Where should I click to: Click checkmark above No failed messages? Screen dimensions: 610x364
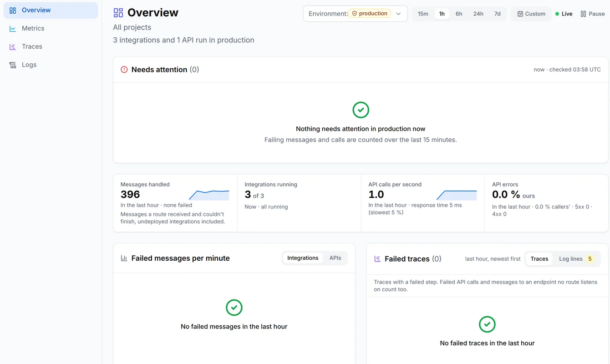coord(234,308)
